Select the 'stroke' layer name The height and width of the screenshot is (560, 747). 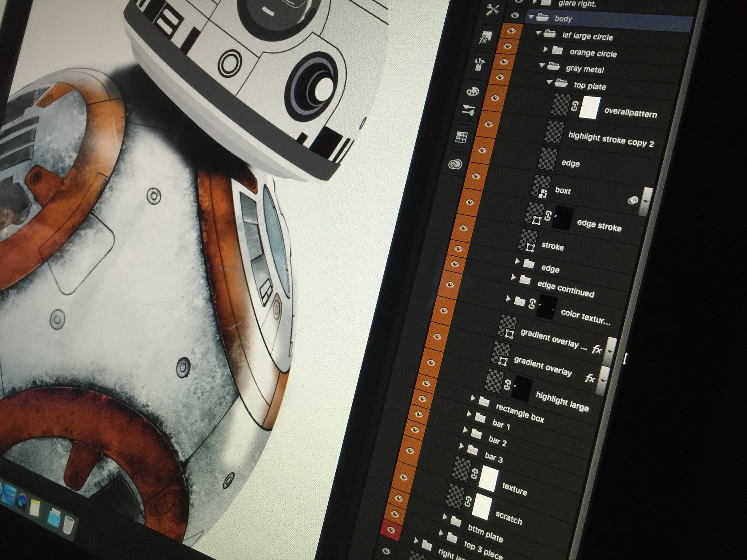pyautogui.click(x=552, y=246)
